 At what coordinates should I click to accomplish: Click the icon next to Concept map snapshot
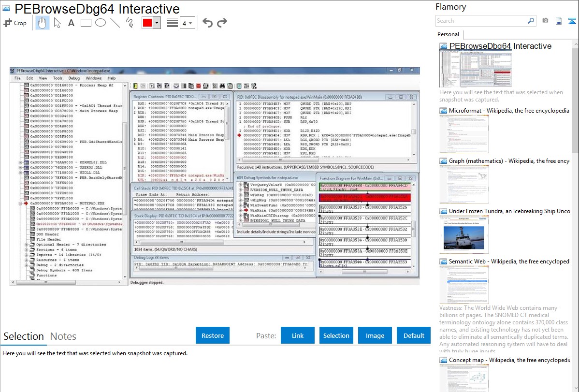pos(443,360)
